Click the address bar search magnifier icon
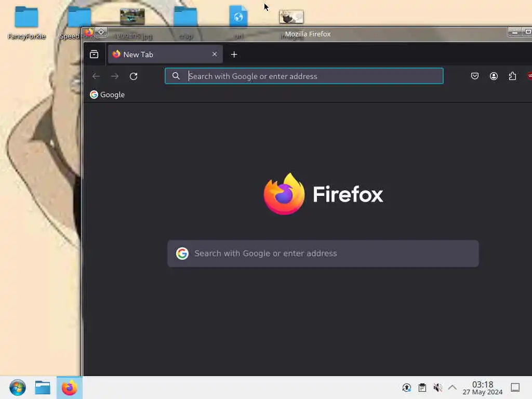This screenshot has width=532, height=399. (176, 76)
